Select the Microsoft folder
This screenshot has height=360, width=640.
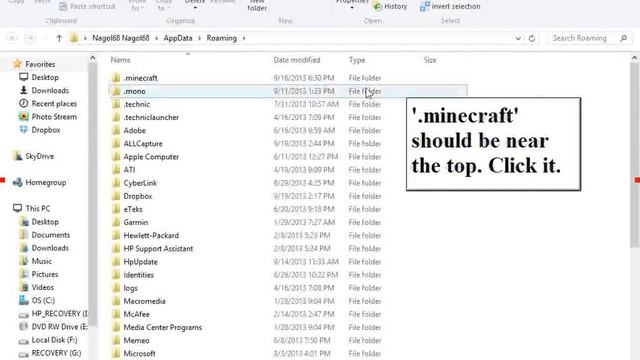[139, 353]
